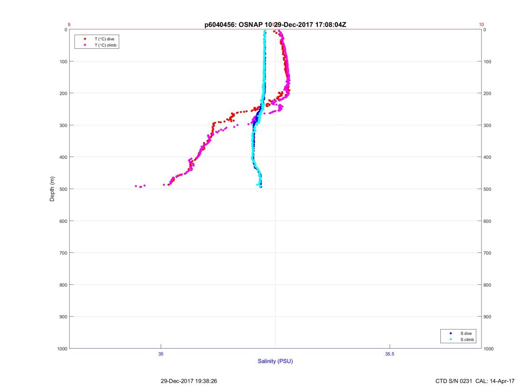
Task: Click the cyan S climb legend marker
Action: 450,339
